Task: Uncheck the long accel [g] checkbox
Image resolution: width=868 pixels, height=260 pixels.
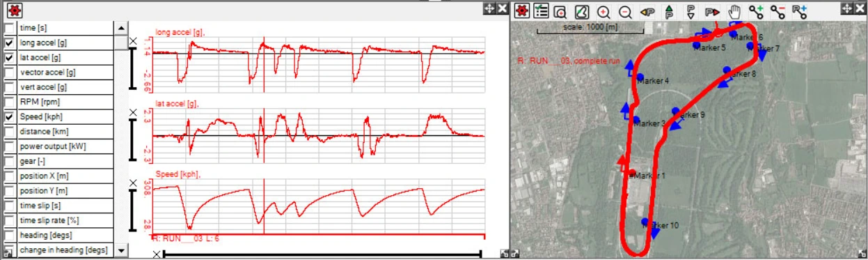Action: [x=9, y=43]
